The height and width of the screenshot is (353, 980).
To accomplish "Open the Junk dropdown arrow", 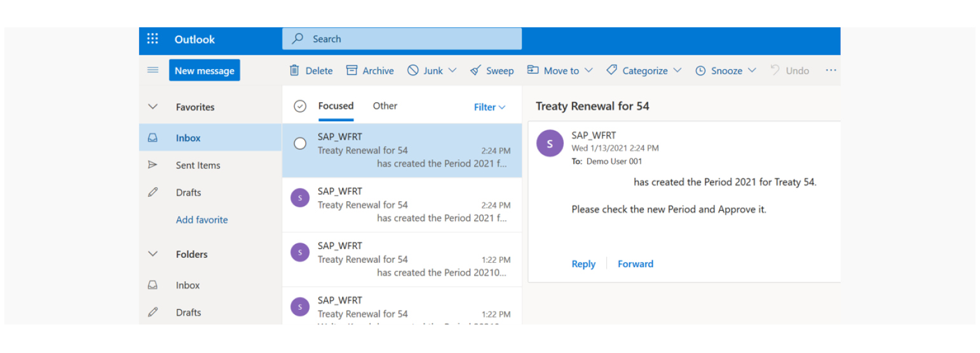I will tap(453, 70).
